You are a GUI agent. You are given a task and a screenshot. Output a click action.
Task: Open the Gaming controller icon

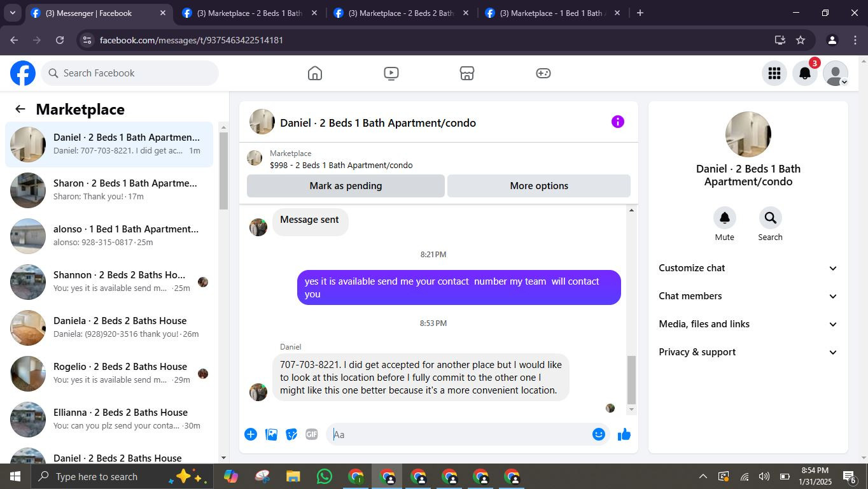coord(543,73)
